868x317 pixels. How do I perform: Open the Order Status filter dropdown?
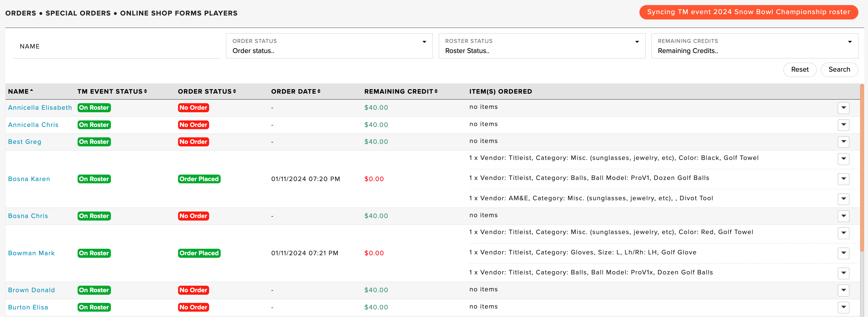329,46
